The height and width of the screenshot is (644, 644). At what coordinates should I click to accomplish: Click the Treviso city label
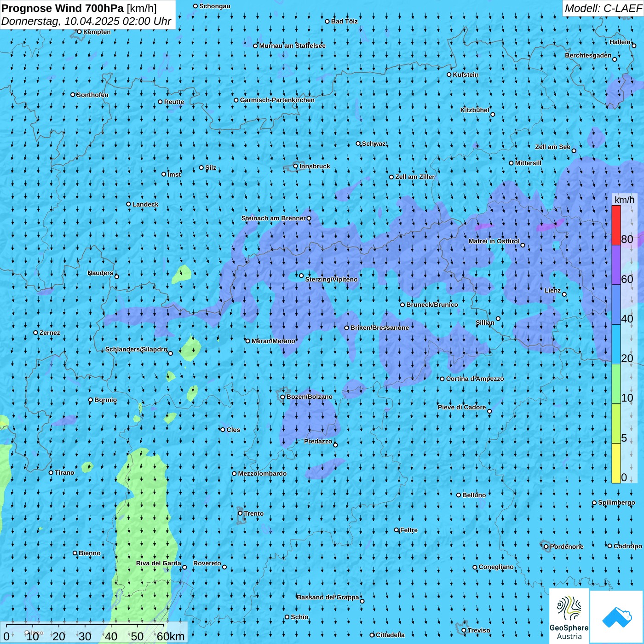coord(479,630)
